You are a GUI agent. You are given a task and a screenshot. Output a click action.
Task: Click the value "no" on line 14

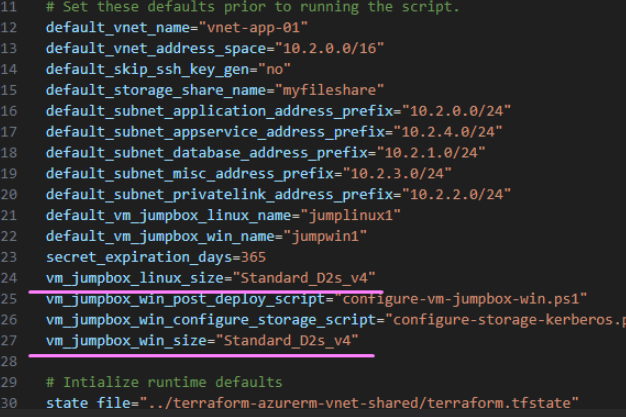[275, 70]
